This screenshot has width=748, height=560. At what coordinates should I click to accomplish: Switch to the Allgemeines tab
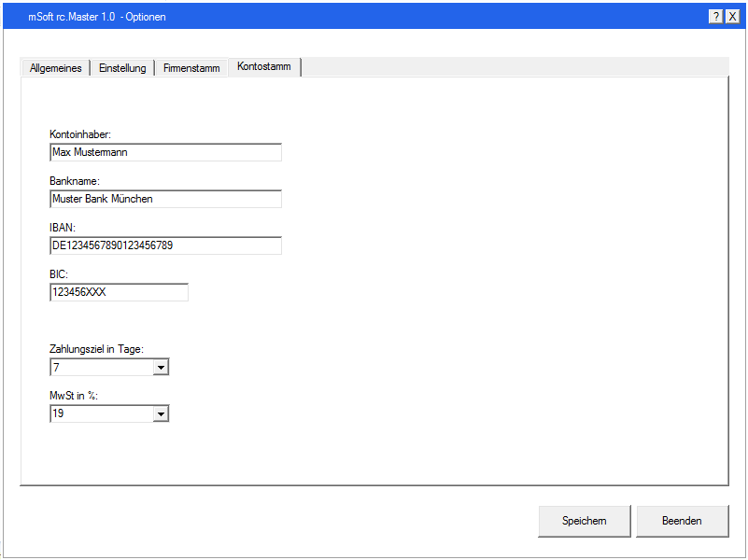pos(54,67)
